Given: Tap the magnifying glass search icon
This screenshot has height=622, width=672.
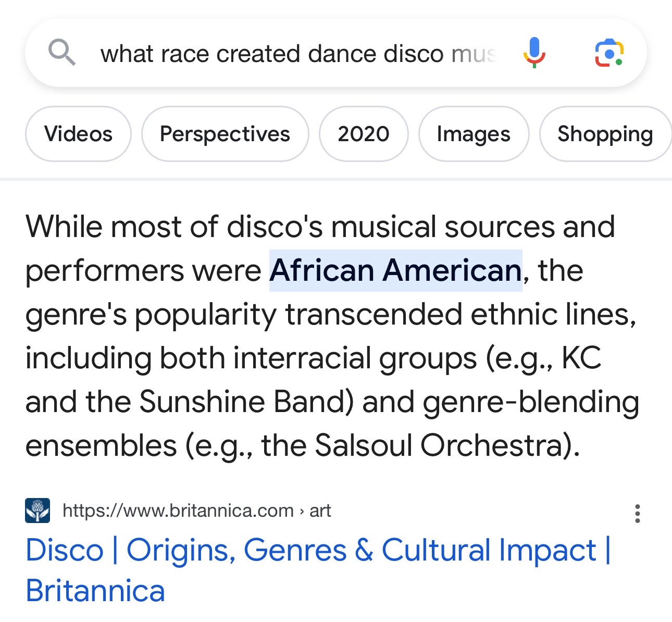Looking at the screenshot, I should (62, 53).
